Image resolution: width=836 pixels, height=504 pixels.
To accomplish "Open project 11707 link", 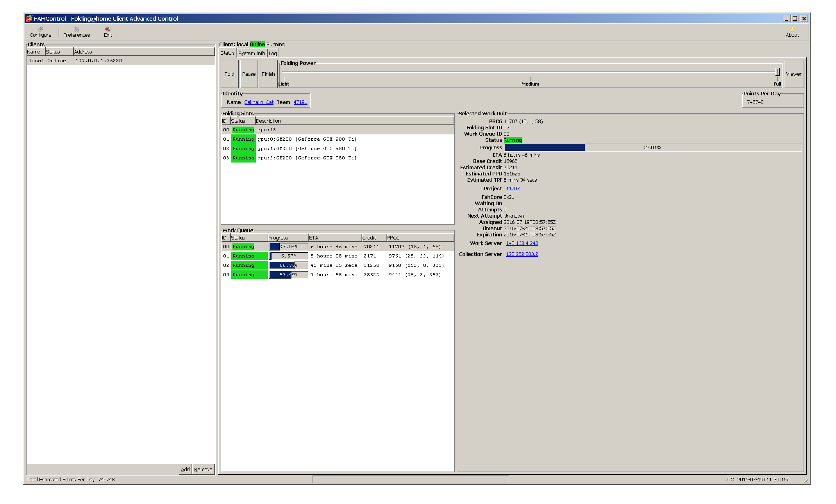I will click(513, 188).
